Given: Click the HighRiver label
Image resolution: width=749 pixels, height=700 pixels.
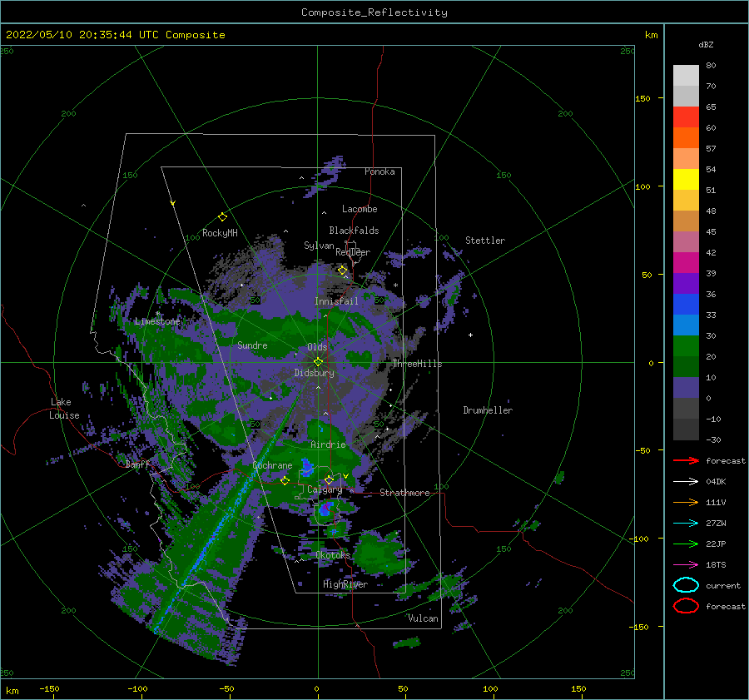Looking at the screenshot, I should (345, 584).
